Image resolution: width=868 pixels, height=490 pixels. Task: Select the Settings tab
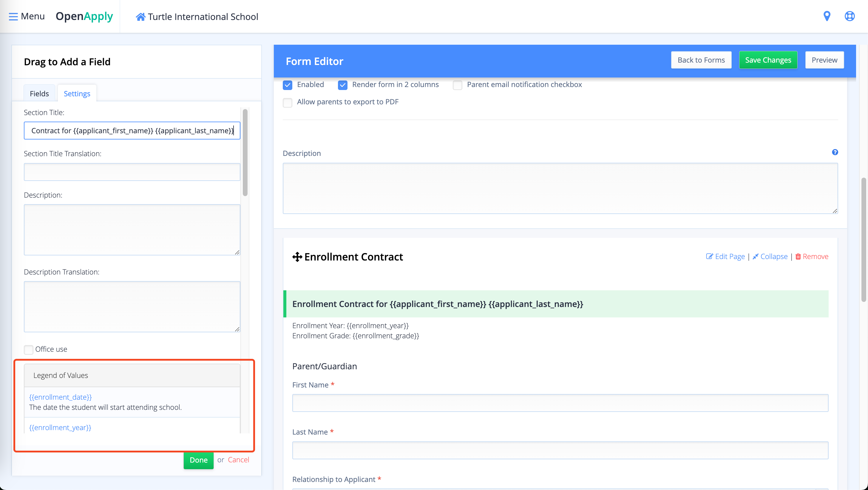coord(77,94)
